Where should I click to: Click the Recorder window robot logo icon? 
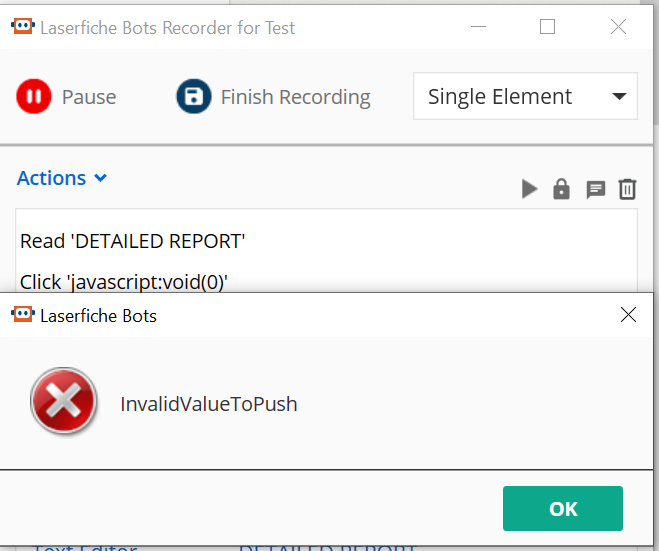click(x=23, y=26)
